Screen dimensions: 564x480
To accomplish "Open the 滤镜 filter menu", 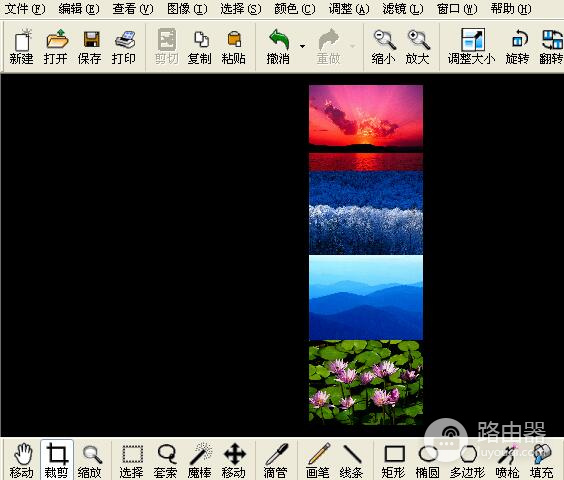I will (403, 9).
